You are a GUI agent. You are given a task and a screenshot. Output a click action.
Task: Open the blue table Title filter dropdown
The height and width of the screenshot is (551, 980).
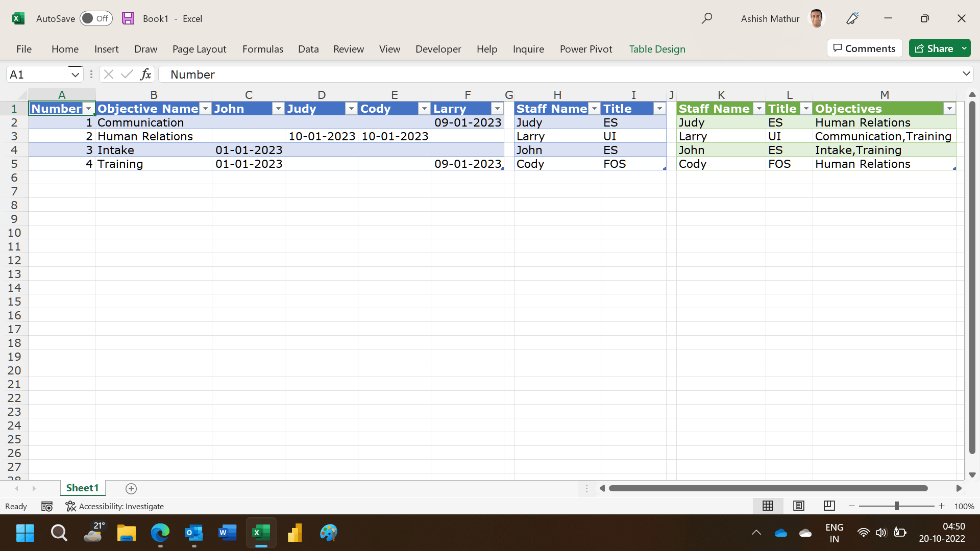click(659, 109)
